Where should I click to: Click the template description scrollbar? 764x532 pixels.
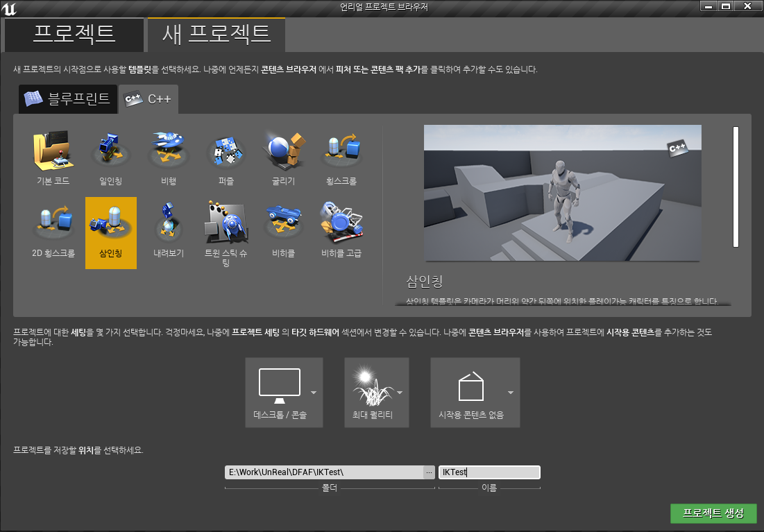[736, 187]
